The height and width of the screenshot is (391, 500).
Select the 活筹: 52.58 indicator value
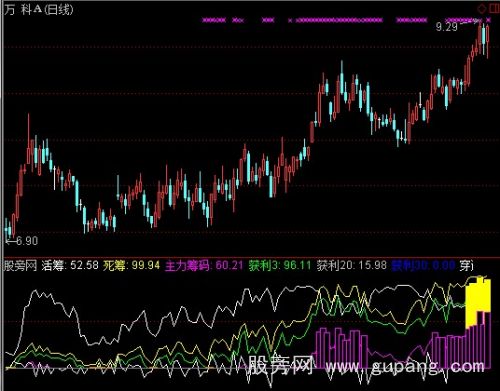70,266
